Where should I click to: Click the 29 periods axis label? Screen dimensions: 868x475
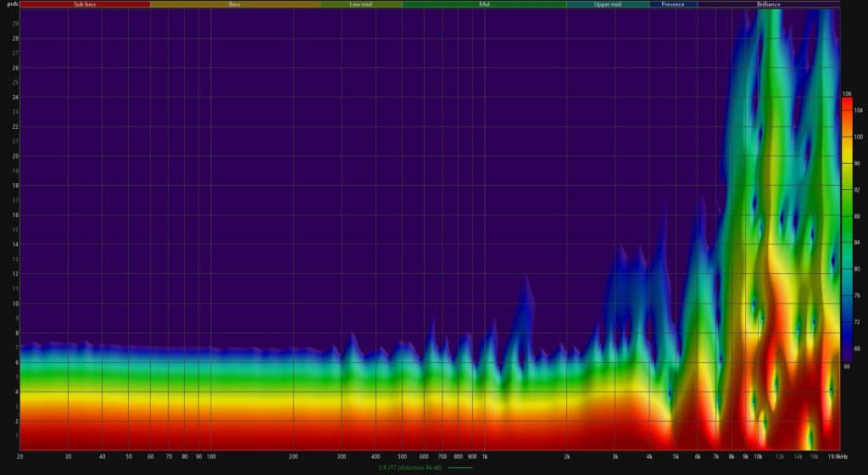tap(14, 23)
